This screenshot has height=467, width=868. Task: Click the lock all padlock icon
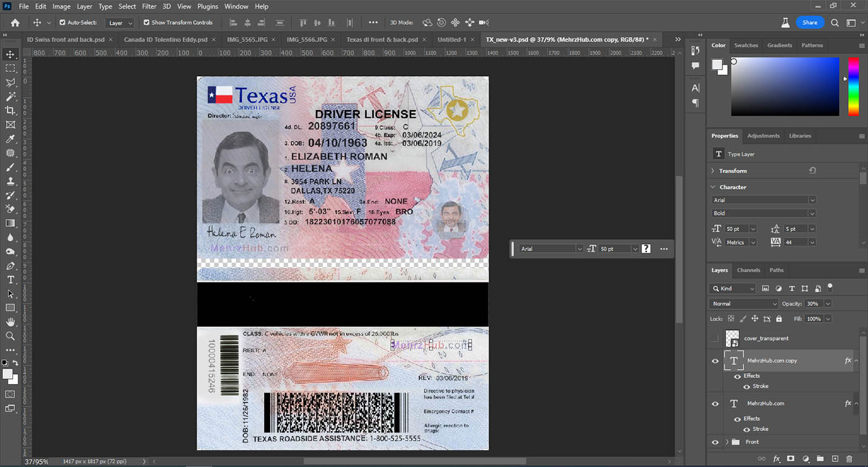tap(779, 318)
